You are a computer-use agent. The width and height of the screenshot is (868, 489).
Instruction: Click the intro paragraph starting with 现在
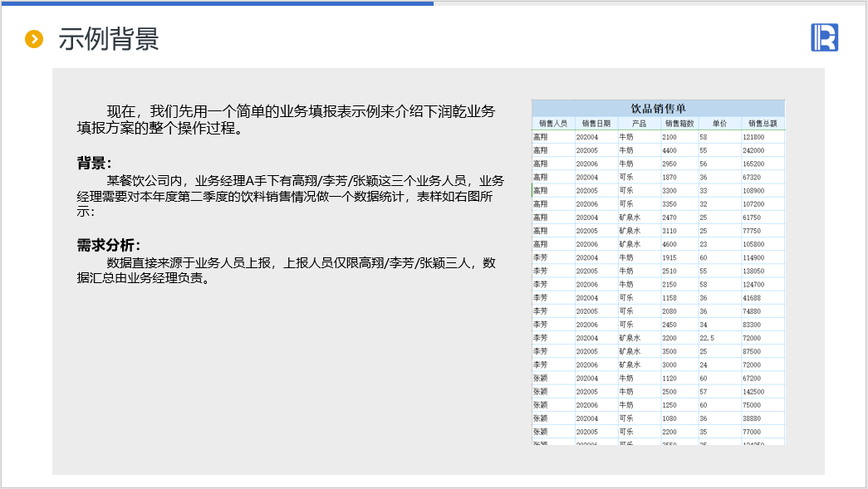click(286, 120)
